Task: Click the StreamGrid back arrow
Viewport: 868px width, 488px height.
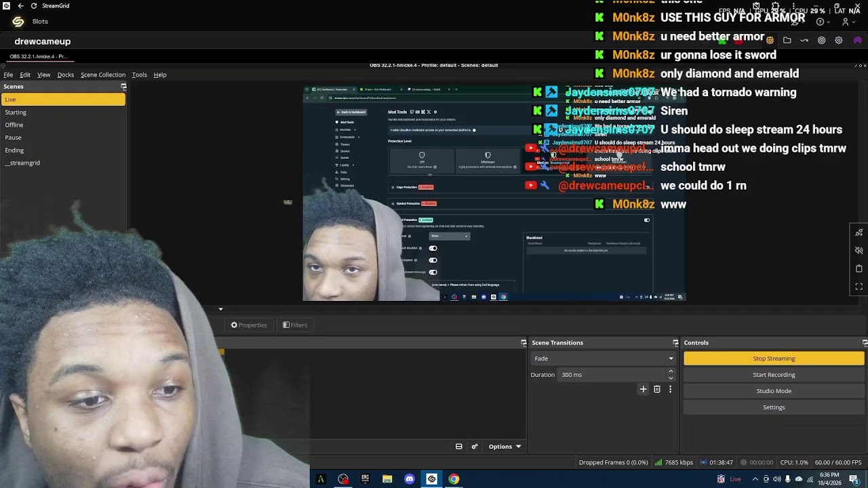Action: point(20,5)
